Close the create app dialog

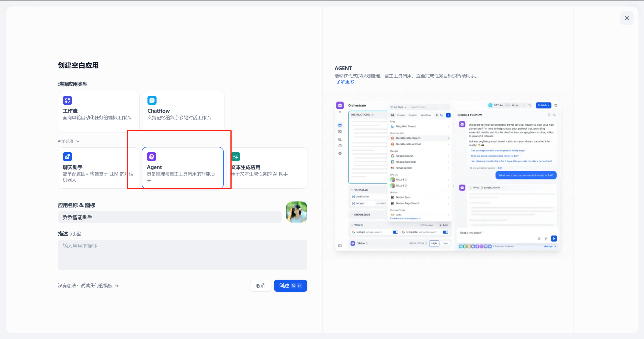(x=627, y=18)
